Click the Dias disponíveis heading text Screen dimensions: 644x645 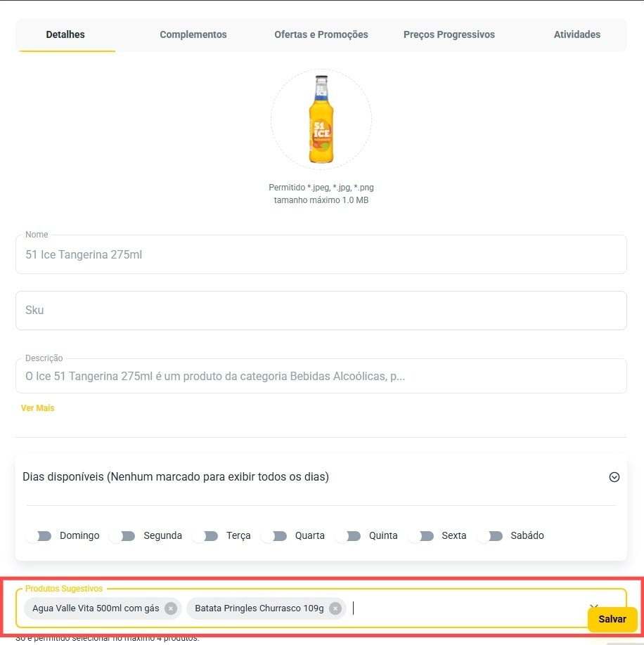point(176,477)
